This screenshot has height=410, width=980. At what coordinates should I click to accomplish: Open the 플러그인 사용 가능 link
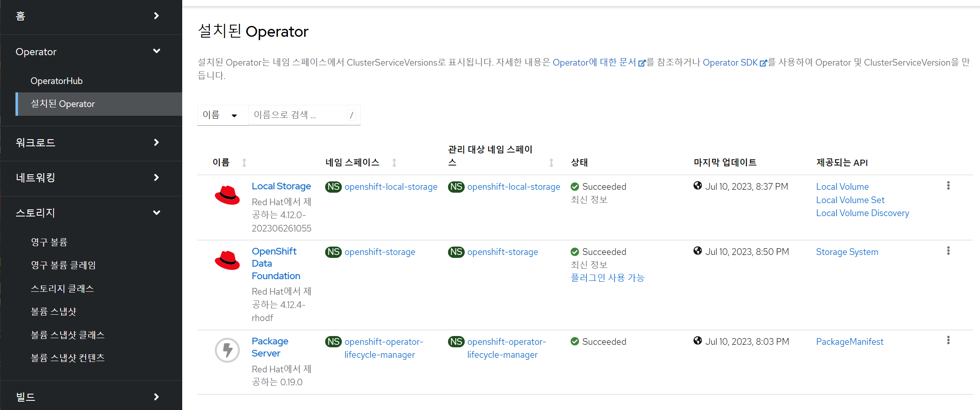608,278
